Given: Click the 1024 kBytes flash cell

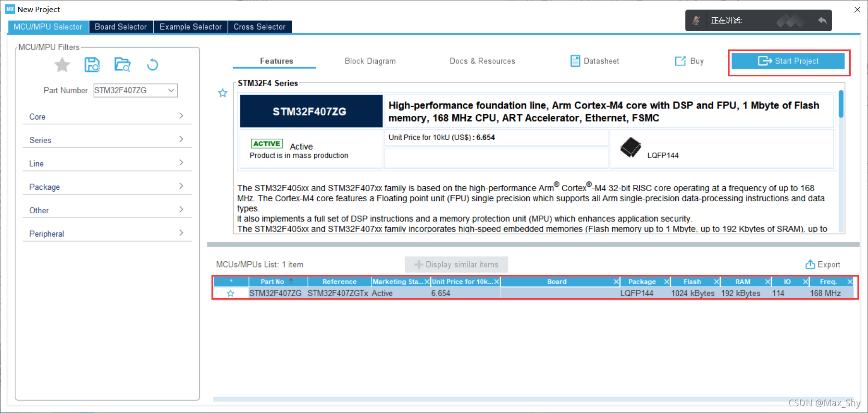Looking at the screenshot, I should (x=693, y=293).
